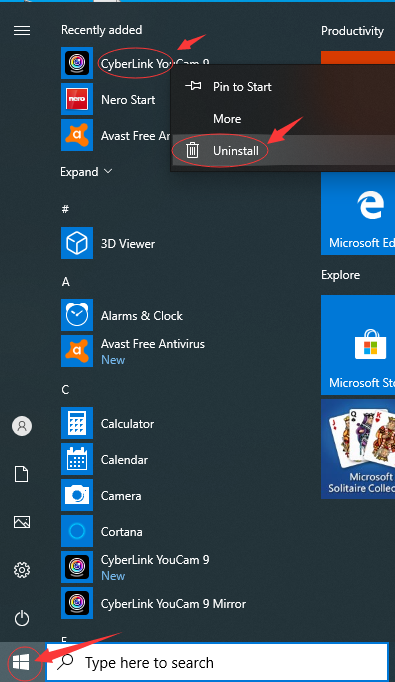Open Pictures icon in sidebar
The height and width of the screenshot is (682, 395).
tap(22, 522)
